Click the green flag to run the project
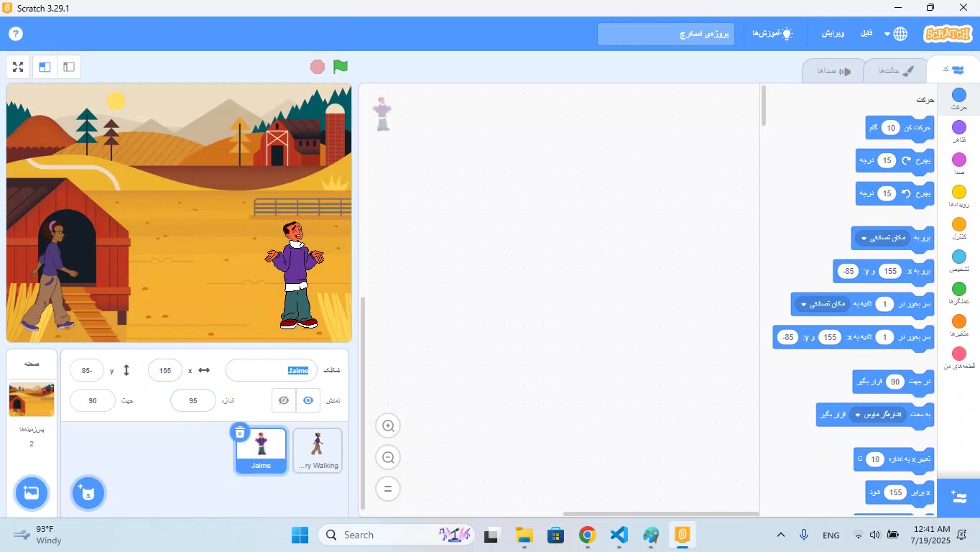This screenshot has height=552, width=980. [341, 67]
